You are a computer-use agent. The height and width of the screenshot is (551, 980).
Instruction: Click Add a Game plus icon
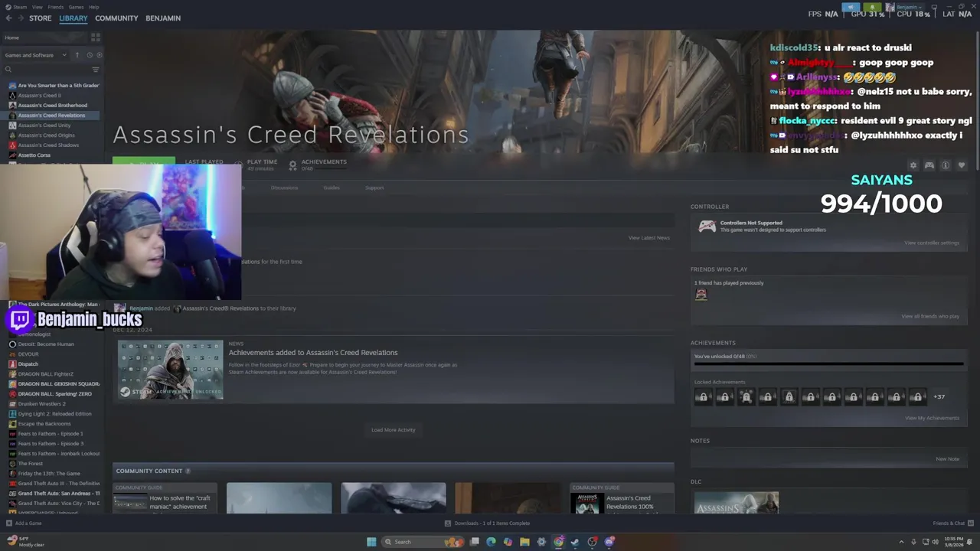[9, 523]
